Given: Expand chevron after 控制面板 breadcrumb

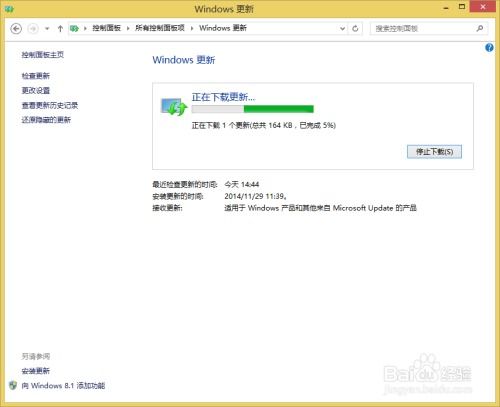Looking at the screenshot, I should point(128,28).
